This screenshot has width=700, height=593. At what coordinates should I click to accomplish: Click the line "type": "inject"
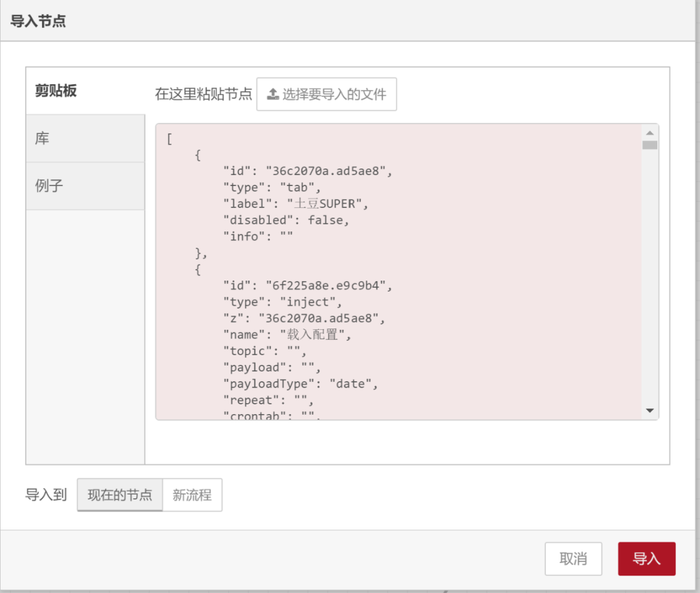pos(283,302)
